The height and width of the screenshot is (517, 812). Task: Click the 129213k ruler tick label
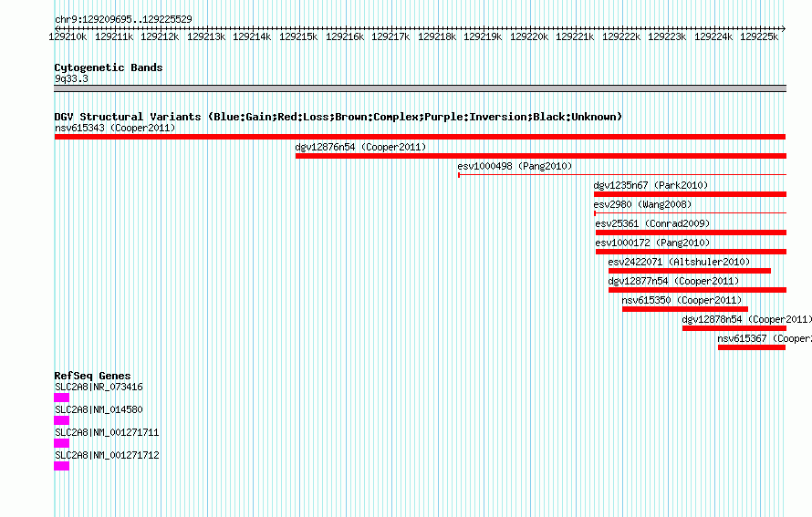[206, 36]
